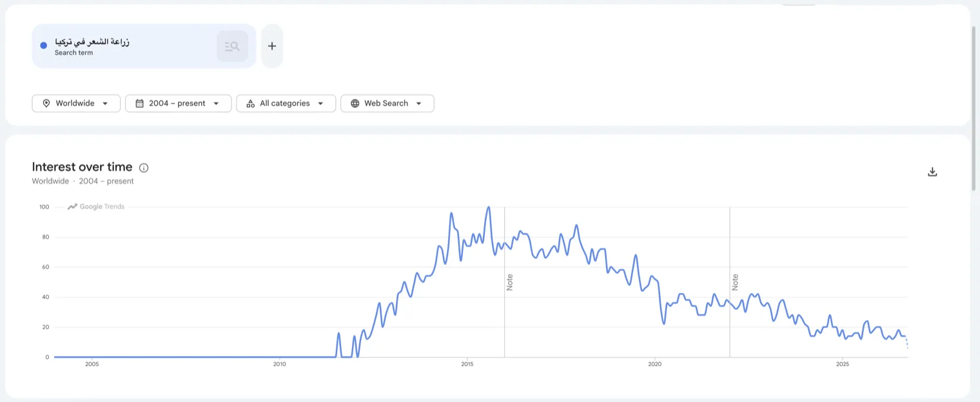The image size is (980, 402).
Task: Click the page vertical scrollbar
Action: point(975,108)
